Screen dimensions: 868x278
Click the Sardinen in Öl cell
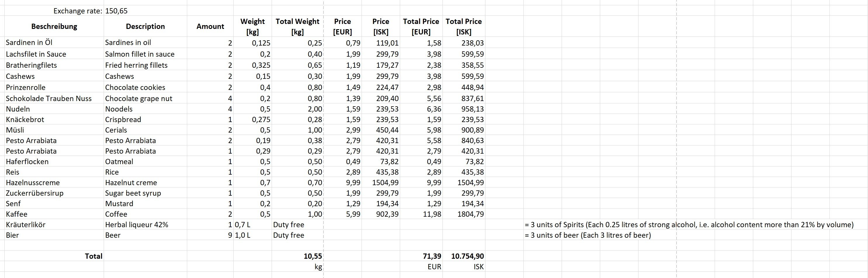tap(54, 42)
